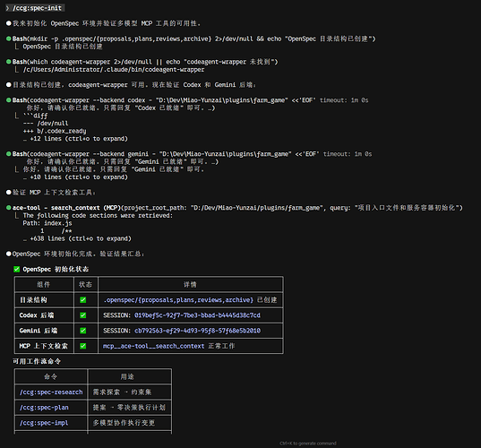Click the green bullet of the ace-tool search_context line
481x448 pixels.
click(x=9, y=208)
